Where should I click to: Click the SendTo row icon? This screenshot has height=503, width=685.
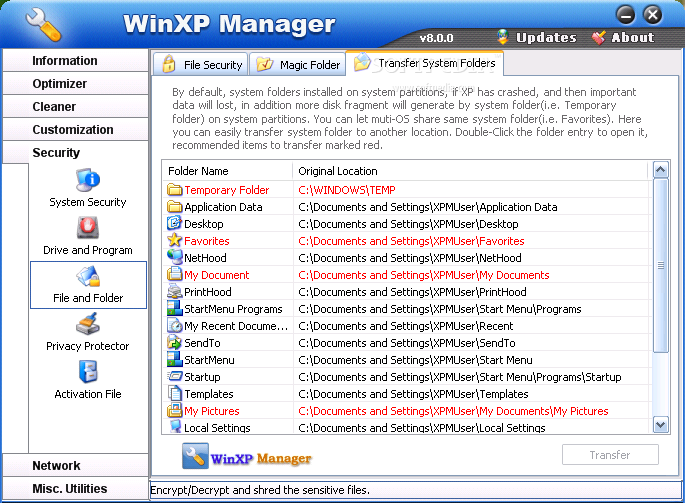174,343
